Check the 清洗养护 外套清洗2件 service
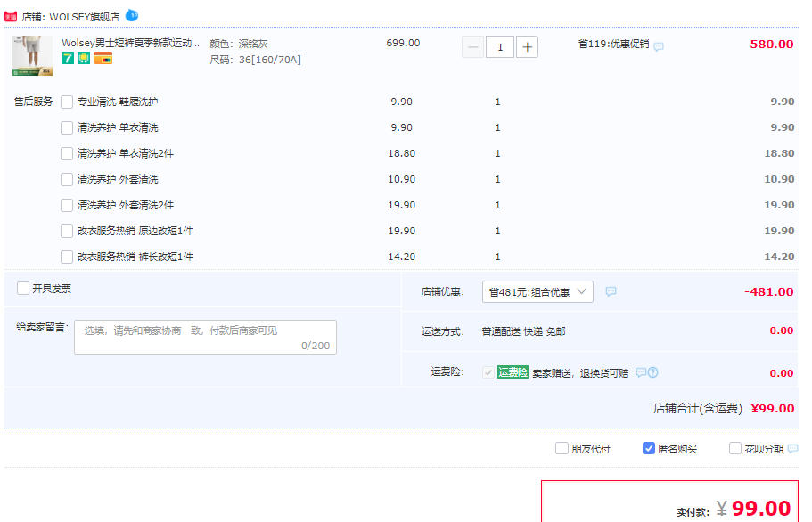812x522 pixels. click(67, 206)
